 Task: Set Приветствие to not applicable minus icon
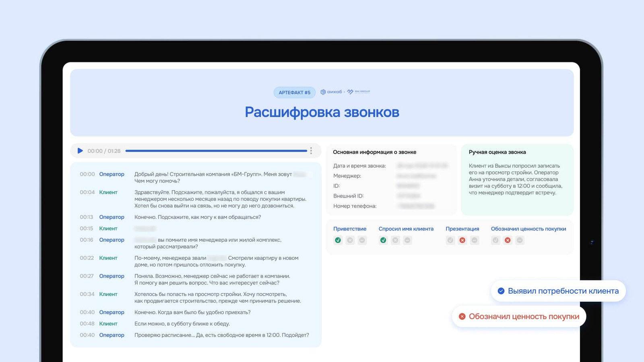click(x=362, y=240)
